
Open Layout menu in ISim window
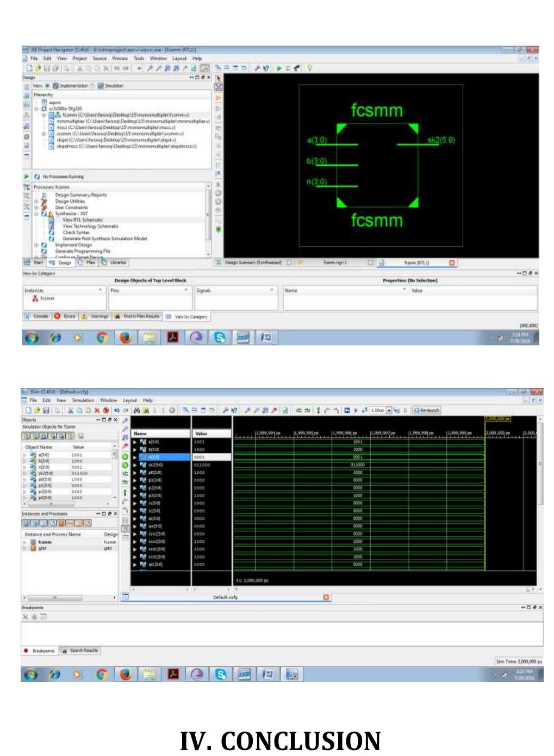point(130,400)
